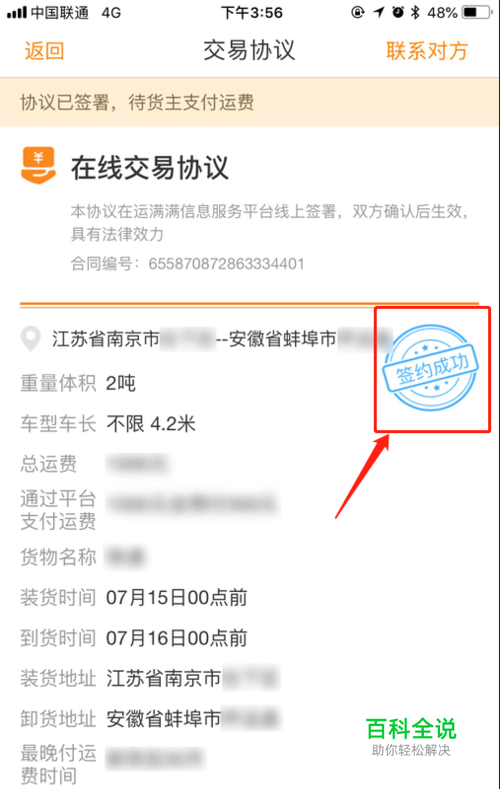Tap 联系对方 to contact the other party
The image size is (500, 789).
coord(427,51)
